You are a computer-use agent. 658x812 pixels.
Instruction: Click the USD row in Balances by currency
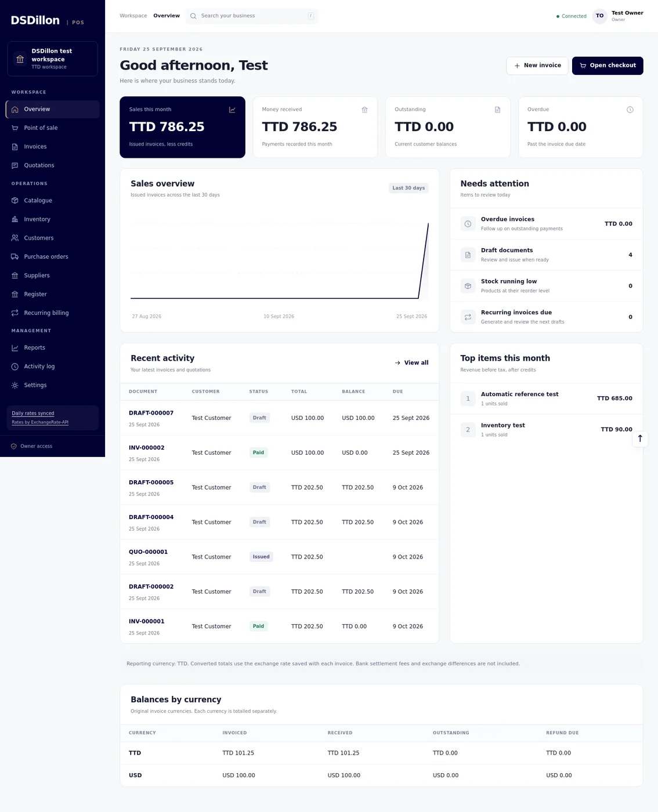(x=381, y=775)
